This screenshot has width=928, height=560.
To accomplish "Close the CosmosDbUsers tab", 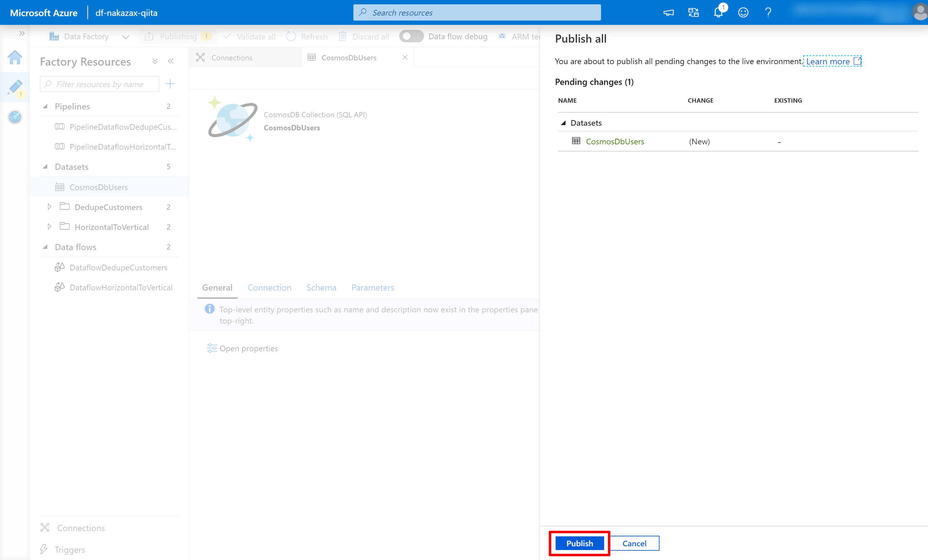I will pos(405,58).
